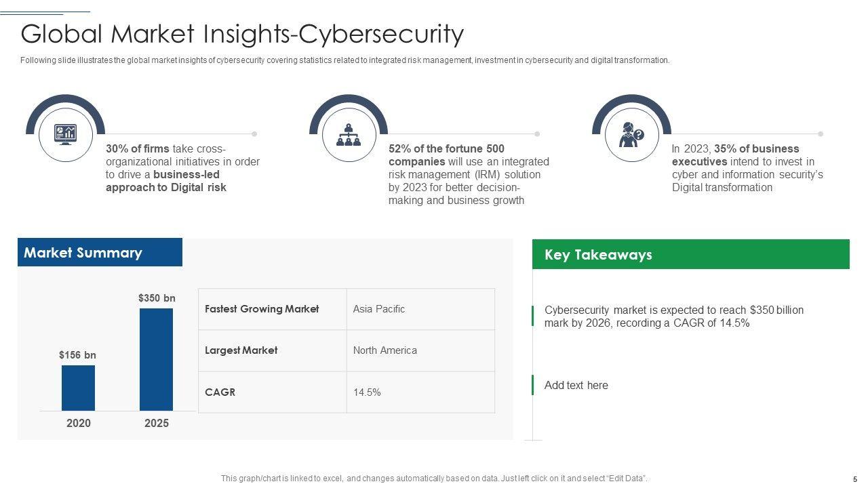Click the slide title Global Market Insights-Cybersecurity

[x=242, y=34]
